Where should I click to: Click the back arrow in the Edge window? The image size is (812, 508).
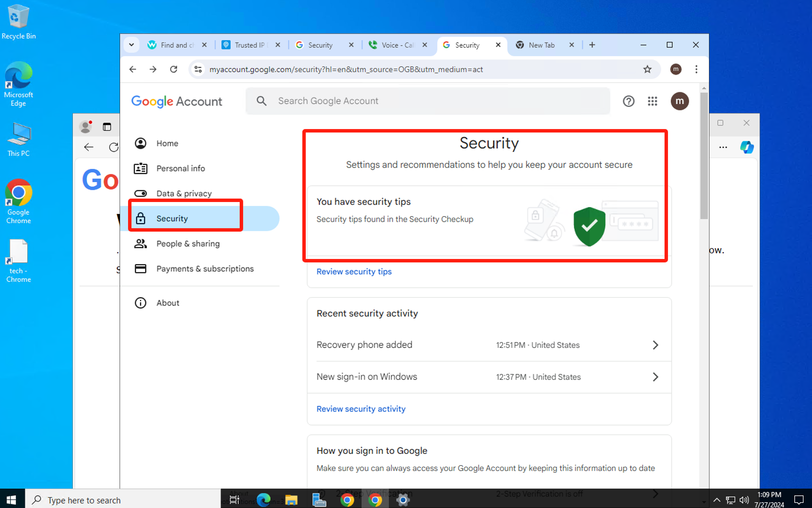88,147
